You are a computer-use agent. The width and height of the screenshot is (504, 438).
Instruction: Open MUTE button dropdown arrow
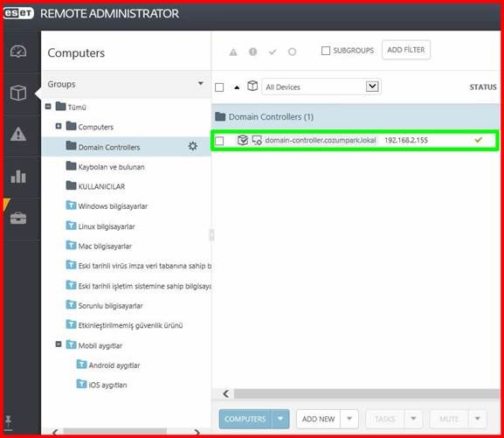(x=478, y=419)
